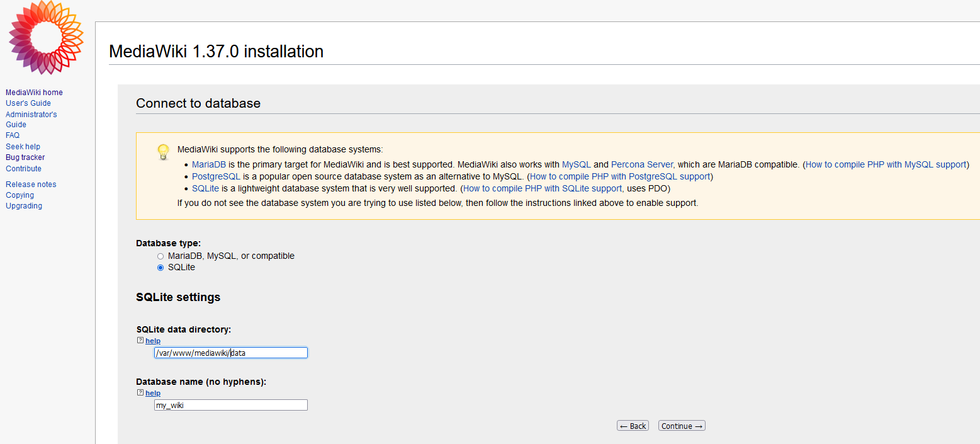Visit the Percona Server link
This screenshot has height=444, width=980.
[641, 164]
